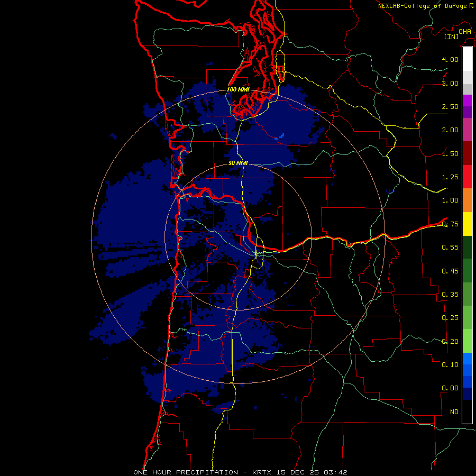Click the '0.00' legend label
Screen dimensions: 476x476
(450, 388)
